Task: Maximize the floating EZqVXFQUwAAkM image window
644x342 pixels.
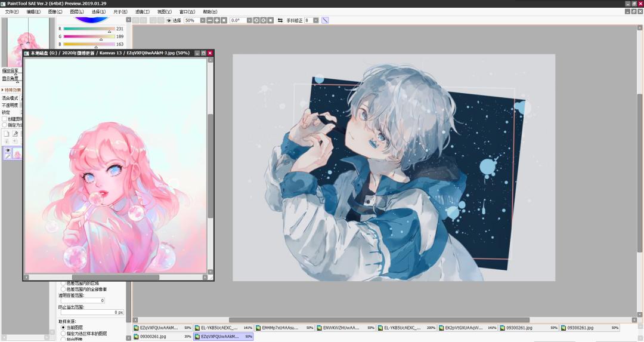Action: 203,53
